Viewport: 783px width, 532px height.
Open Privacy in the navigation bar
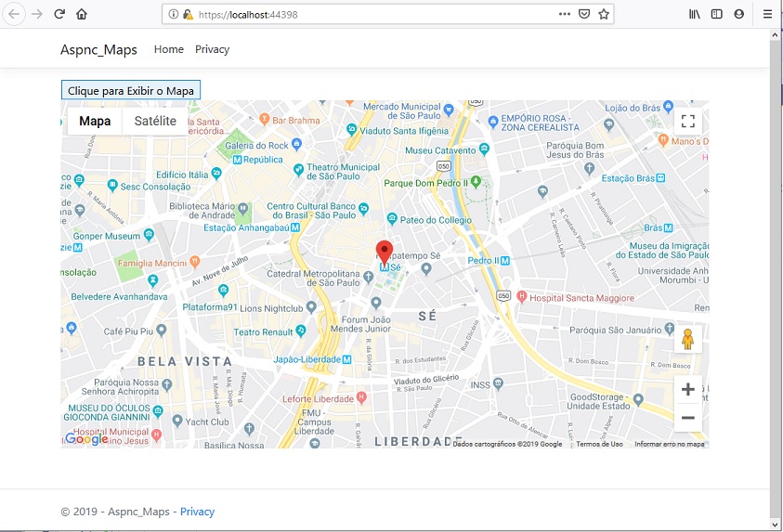click(x=212, y=49)
